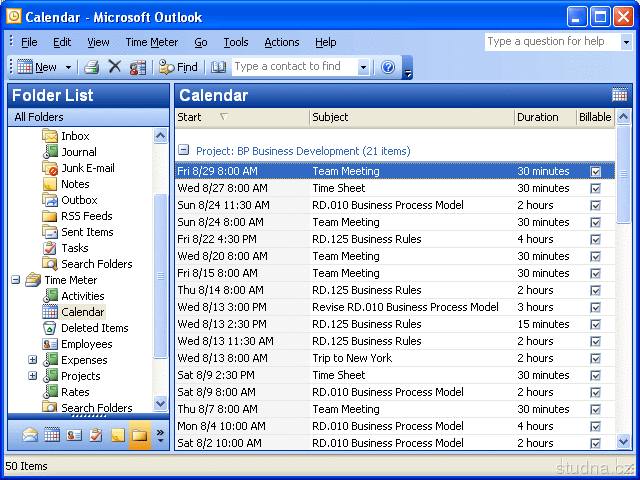Click the Print toolbar icon

[91, 67]
